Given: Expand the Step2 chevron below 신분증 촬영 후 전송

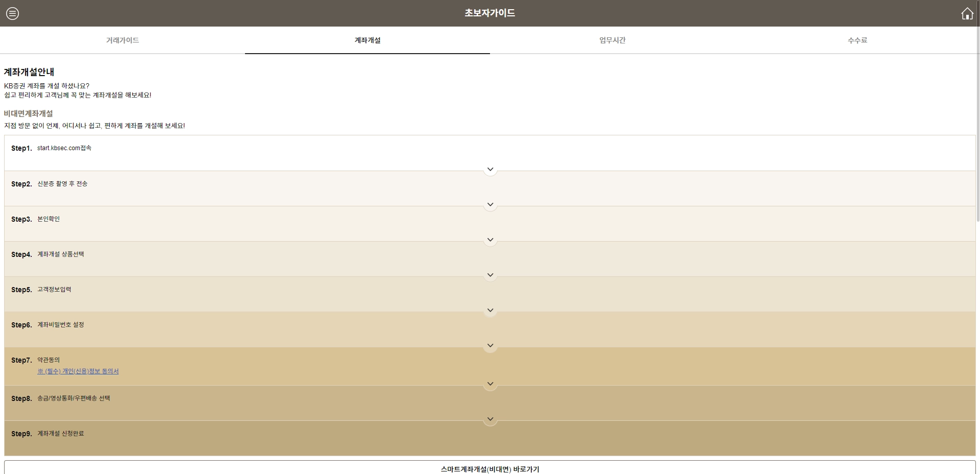Looking at the screenshot, I should pos(490,204).
